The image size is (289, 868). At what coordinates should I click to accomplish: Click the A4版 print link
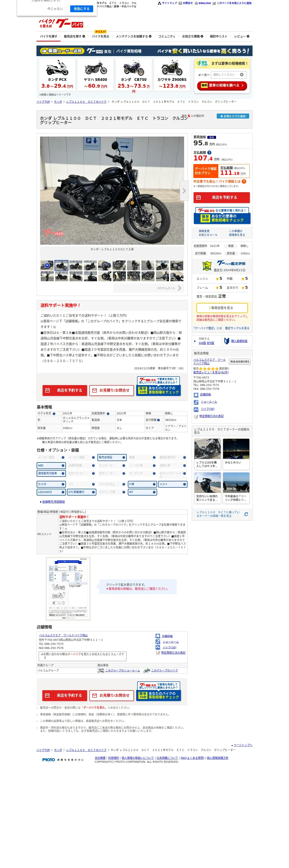click(x=202, y=343)
